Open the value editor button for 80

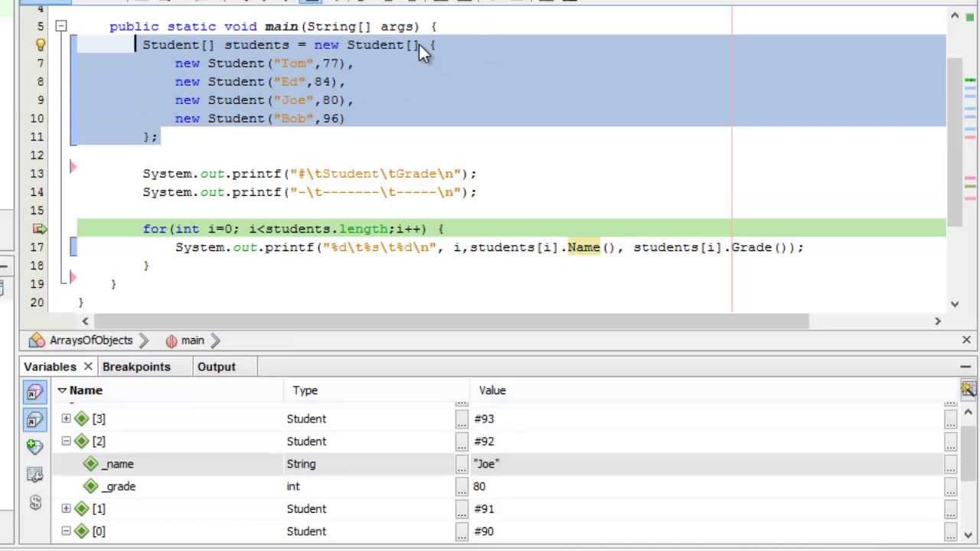[950, 486]
